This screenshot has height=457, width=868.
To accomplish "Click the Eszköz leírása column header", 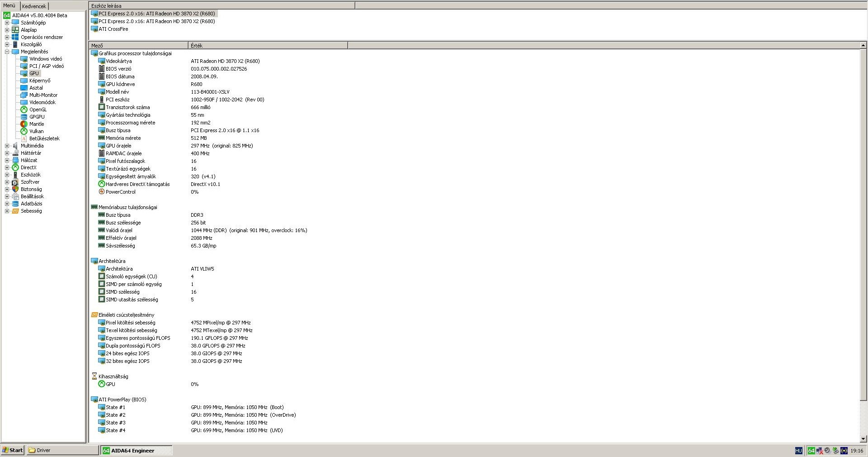I will pyautogui.click(x=222, y=6).
